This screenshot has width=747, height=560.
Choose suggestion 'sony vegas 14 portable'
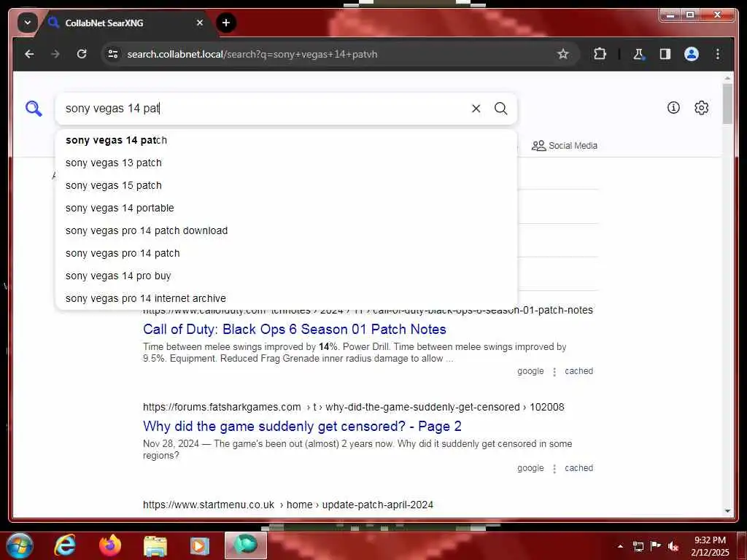pos(286,208)
